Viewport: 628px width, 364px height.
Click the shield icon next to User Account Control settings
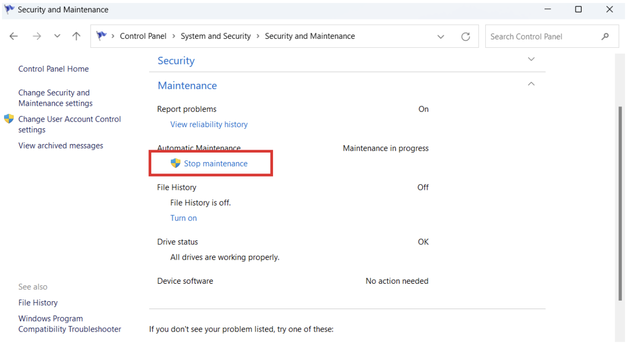tap(8, 119)
